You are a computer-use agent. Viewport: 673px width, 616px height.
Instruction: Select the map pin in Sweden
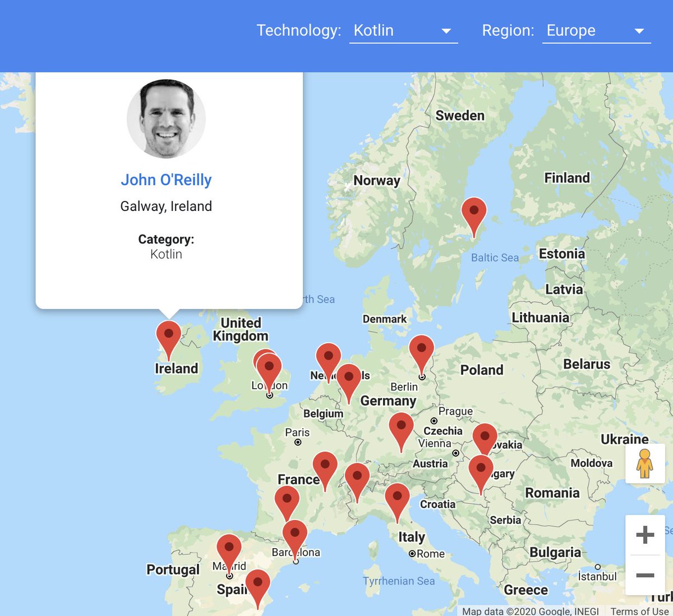pos(474,217)
